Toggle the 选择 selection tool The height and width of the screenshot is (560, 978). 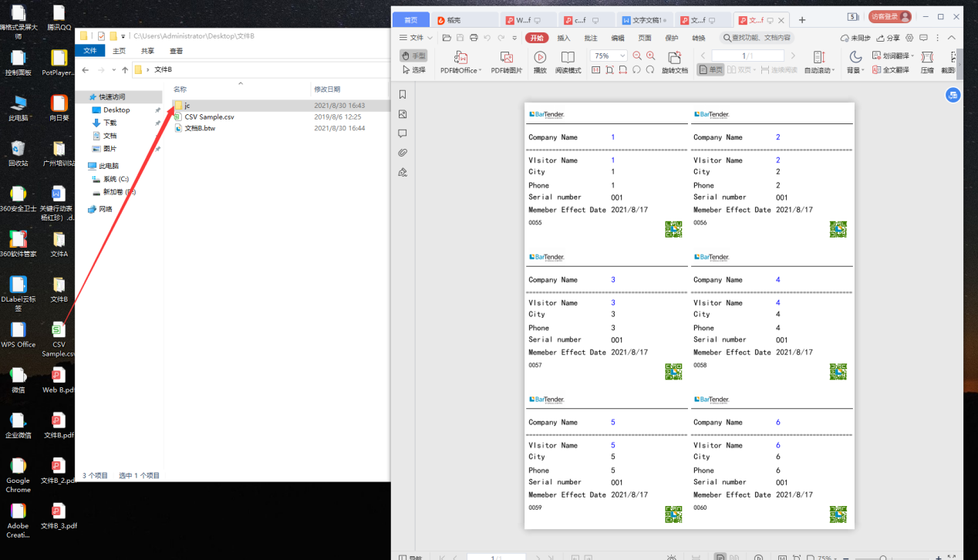(413, 69)
